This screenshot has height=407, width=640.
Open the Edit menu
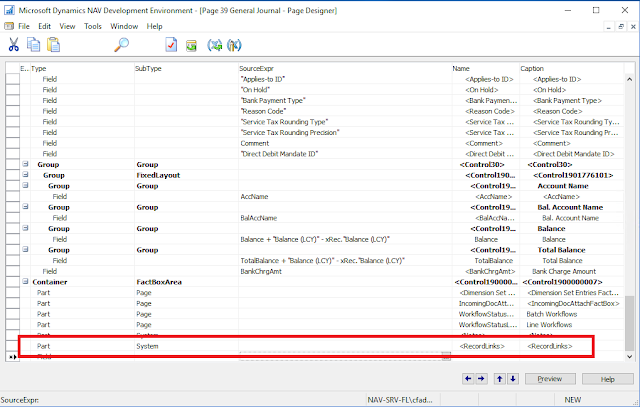(x=44, y=26)
